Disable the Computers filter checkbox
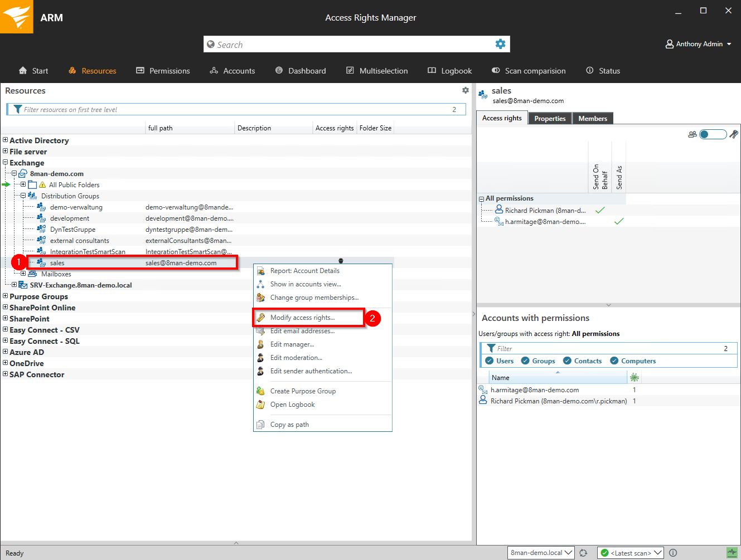 [614, 361]
